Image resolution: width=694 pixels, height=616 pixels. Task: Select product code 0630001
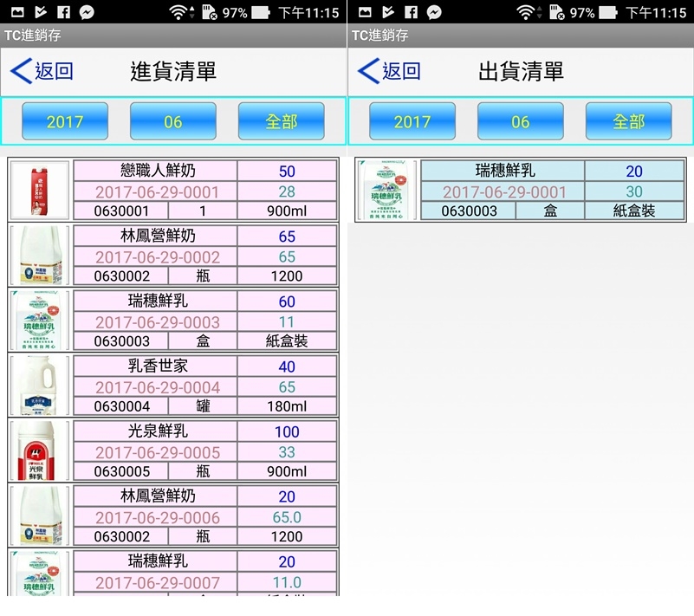tap(121, 211)
